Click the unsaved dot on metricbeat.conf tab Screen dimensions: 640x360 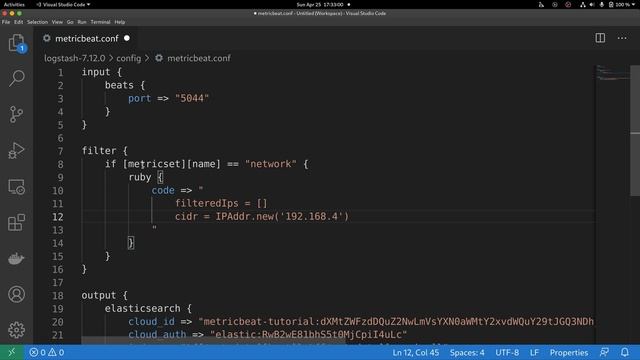127,38
